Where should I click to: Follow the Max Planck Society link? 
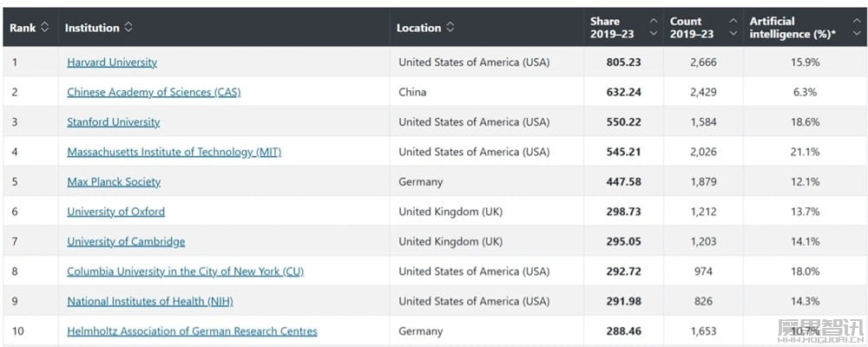pyautogui.click(x=114, y=182)
